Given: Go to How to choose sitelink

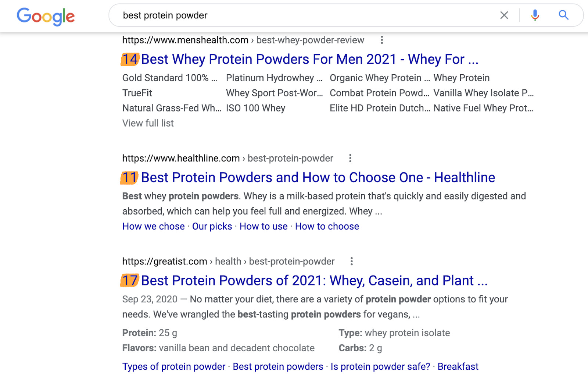Looking at the screenshot, I should [327, 226].
